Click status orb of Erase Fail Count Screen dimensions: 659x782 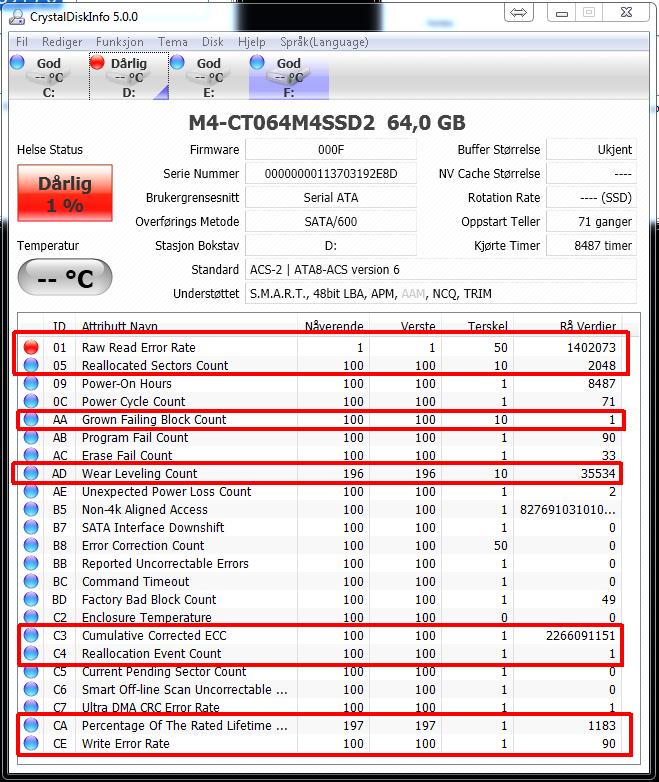(31, 455)
